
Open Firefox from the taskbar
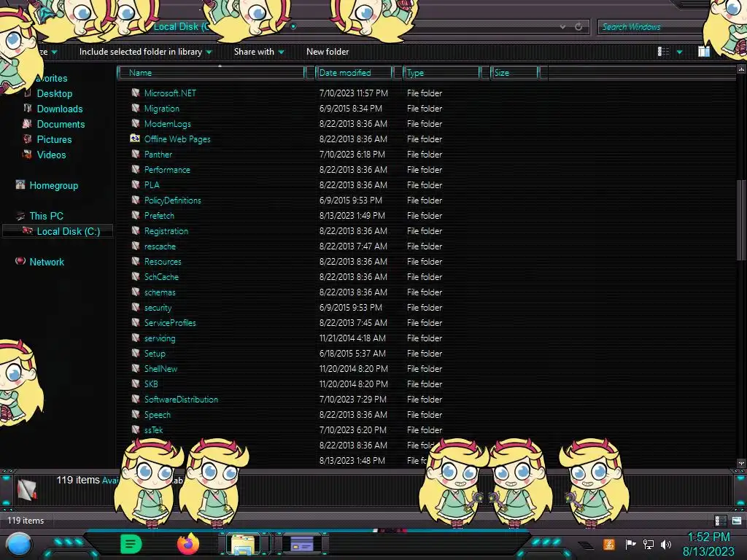pos(188,544)
